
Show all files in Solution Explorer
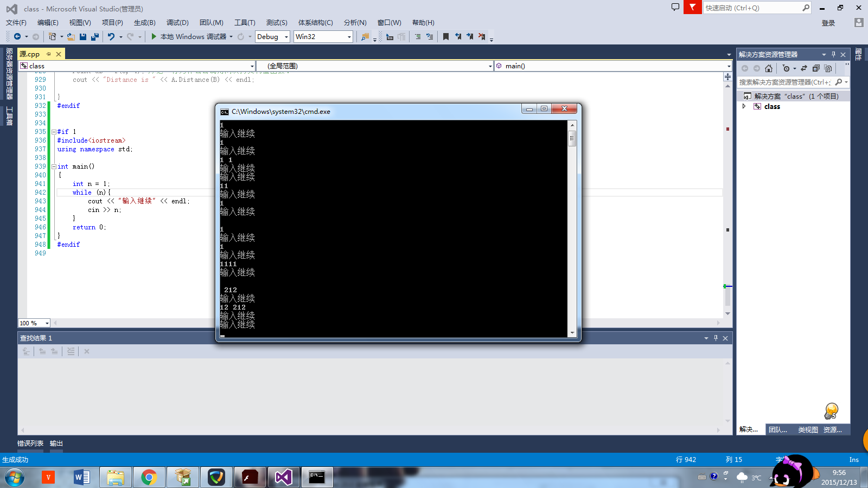828,68
